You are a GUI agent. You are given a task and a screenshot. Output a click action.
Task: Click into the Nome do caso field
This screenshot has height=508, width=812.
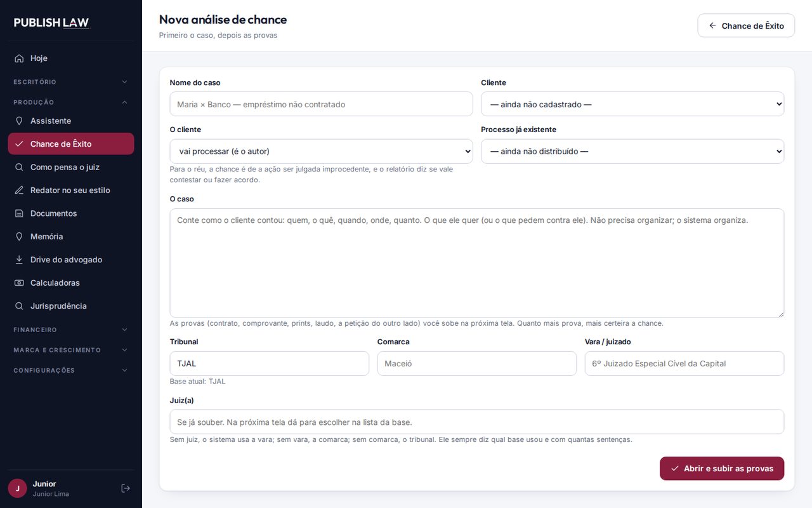coord(321,104)
